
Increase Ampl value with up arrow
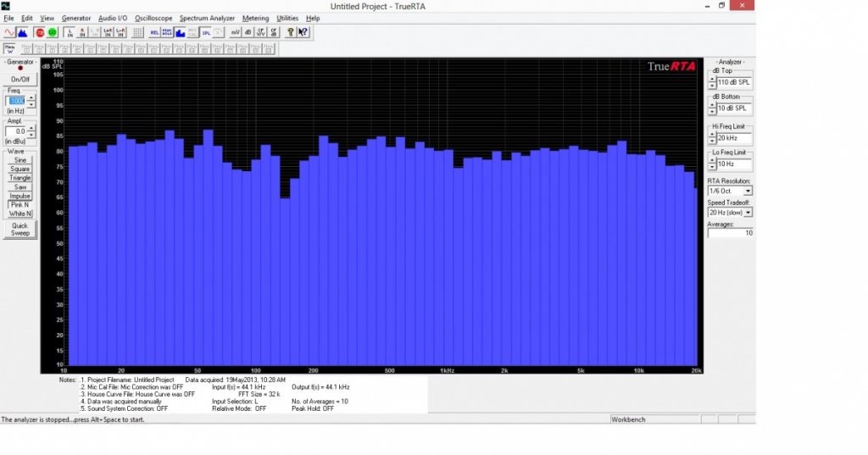pos(31,129)
